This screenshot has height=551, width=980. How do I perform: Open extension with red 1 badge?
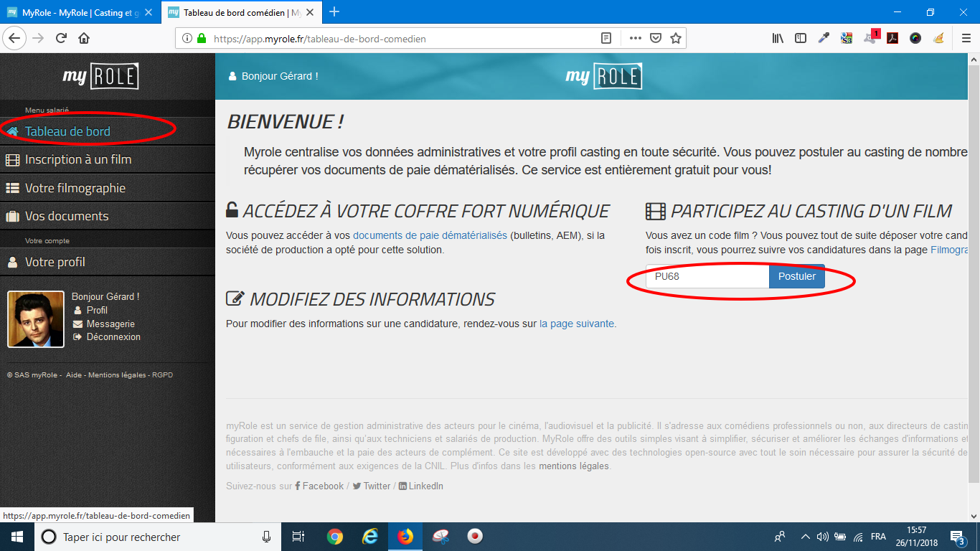pyautogui.click(x=871, y=37)
